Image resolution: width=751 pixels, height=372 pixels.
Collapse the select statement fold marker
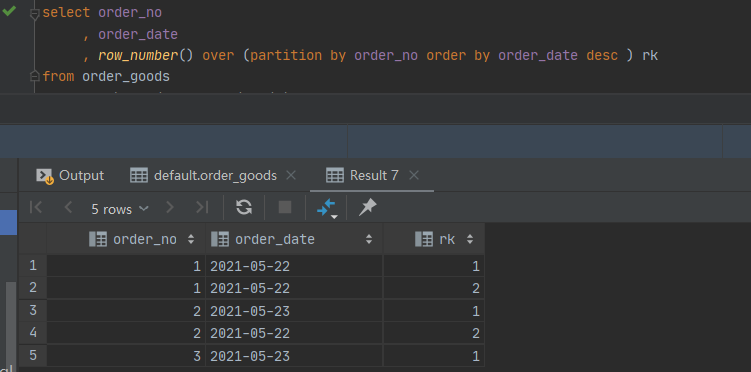(x=34, y=15)
